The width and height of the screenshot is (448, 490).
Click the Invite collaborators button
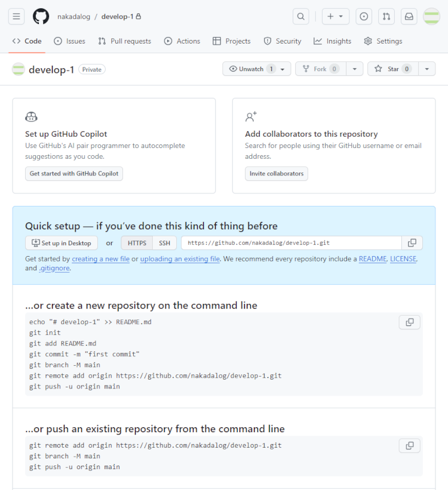tap(277, 174)
